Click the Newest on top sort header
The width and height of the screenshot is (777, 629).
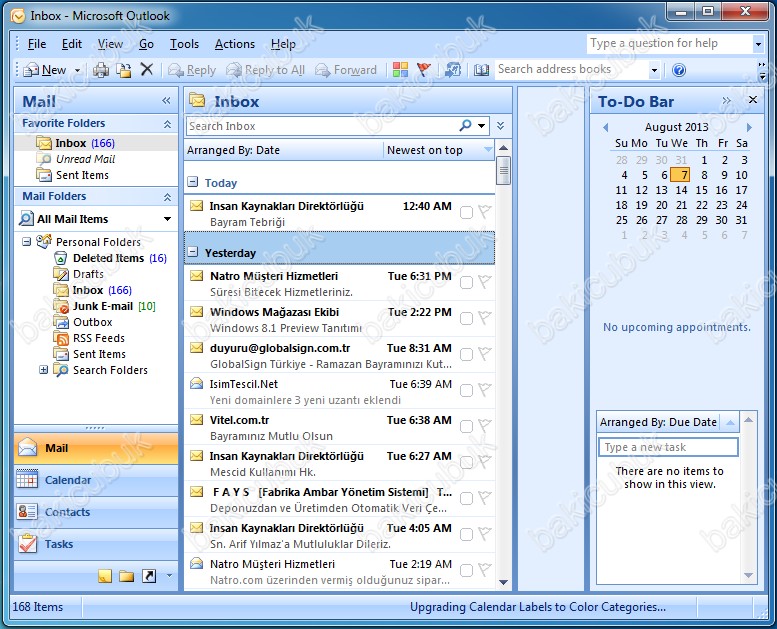point(439,150)
